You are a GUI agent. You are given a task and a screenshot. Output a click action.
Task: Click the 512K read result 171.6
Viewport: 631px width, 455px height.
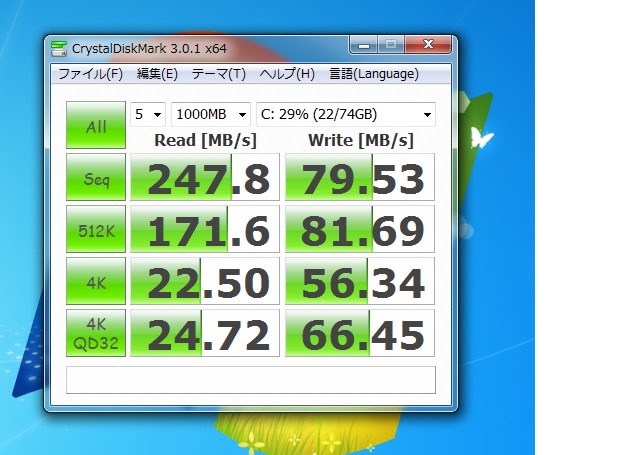pyautogui.click(x=205, y=229)
